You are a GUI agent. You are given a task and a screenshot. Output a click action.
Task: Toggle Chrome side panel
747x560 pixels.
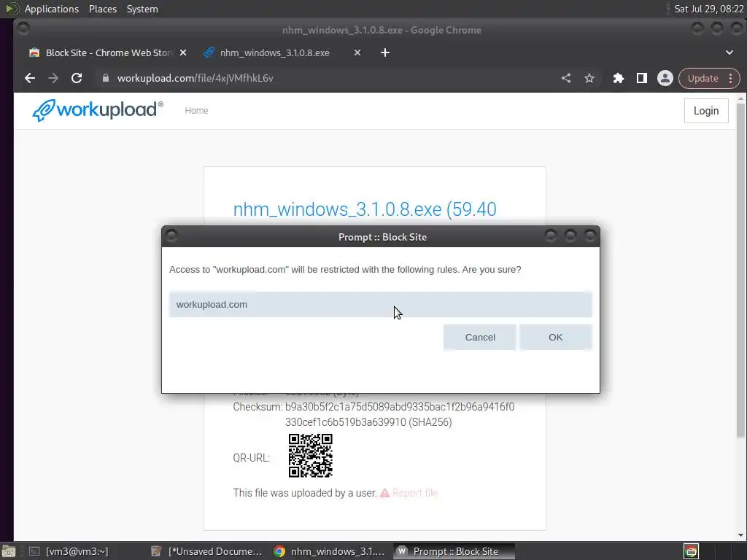(642, 78)
